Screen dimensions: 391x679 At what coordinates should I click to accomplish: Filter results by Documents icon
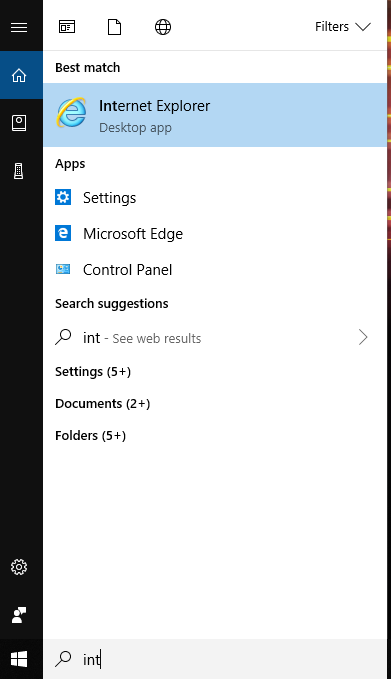[x=114, y=27]
